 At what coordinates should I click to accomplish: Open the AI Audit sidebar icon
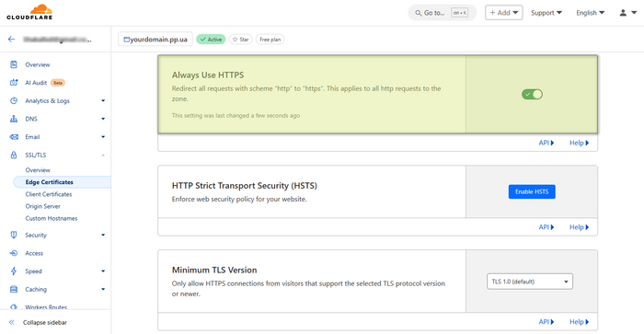[x=14, y=83]
